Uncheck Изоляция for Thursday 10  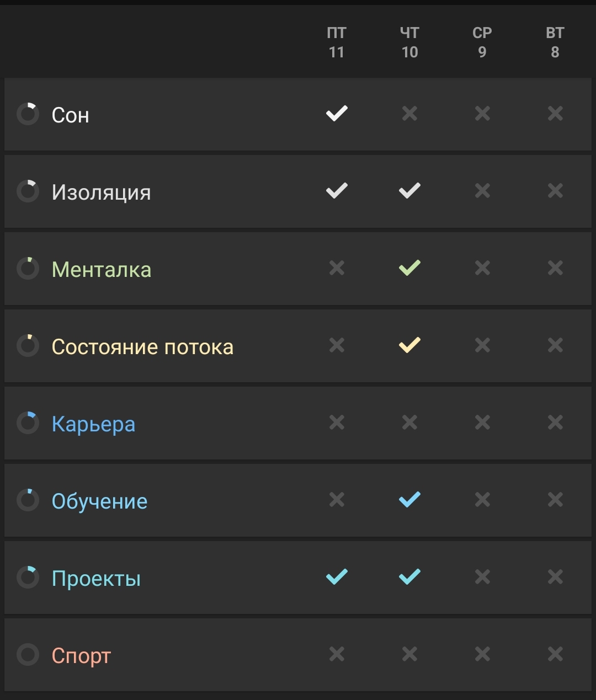point(409,191)
